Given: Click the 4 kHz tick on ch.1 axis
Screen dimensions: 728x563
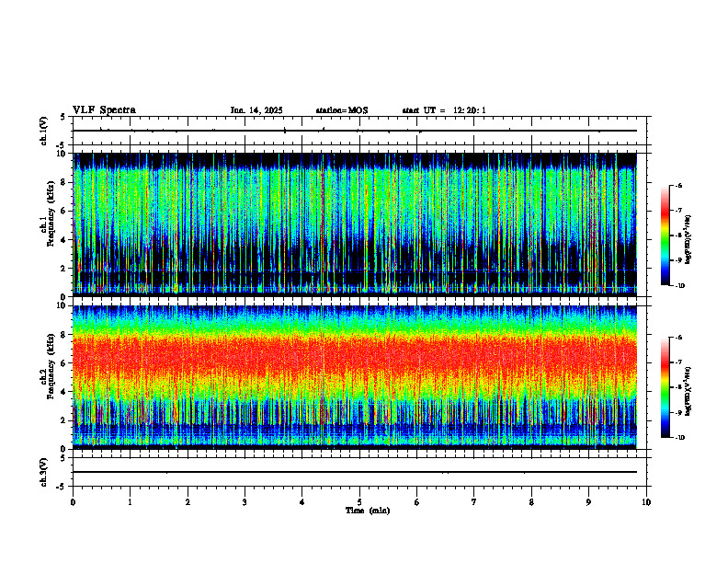Looking at the screenshot, I should click(64, 240).
